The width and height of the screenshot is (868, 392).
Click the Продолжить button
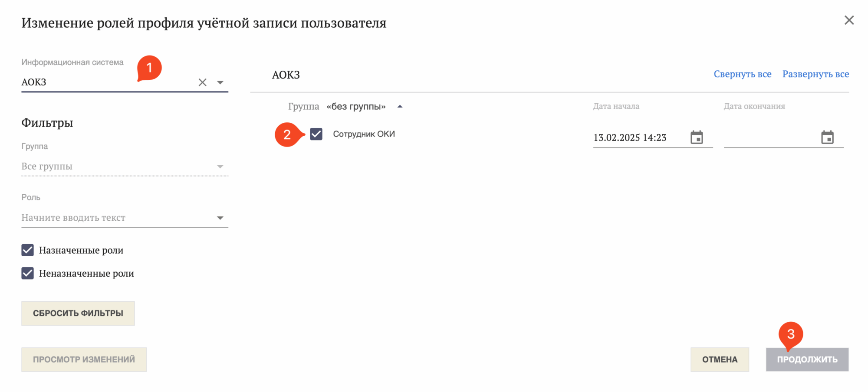[807, 359]
